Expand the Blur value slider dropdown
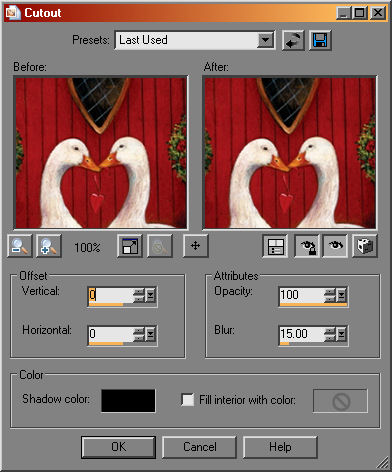392x472 pixels. [x=341, y=334]
